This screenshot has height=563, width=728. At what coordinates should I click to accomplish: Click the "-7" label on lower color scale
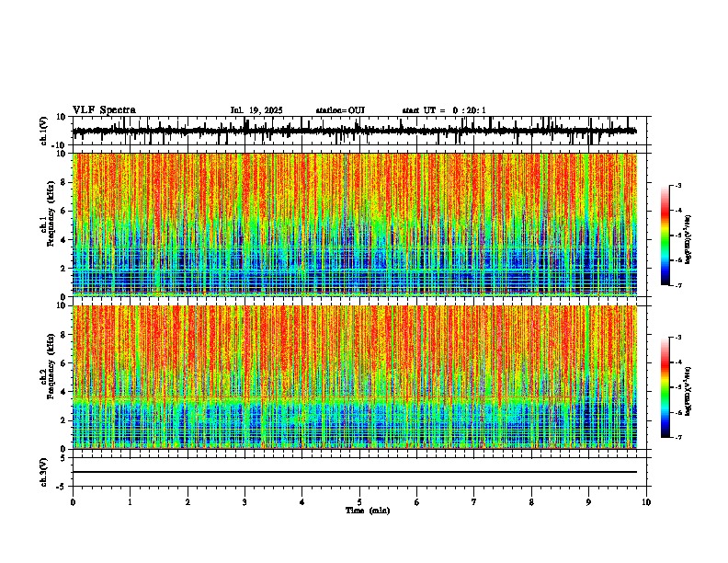click(x=677, y=438)
